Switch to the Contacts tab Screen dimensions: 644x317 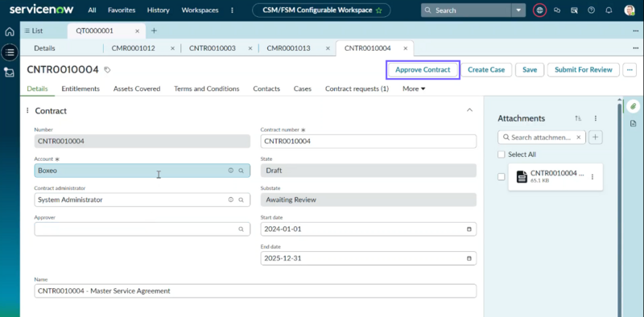pos(266,89)
